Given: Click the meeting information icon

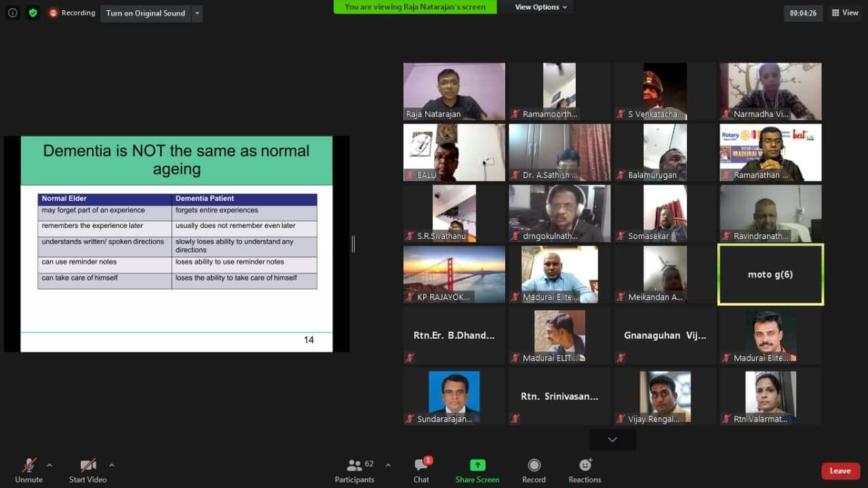Looking at the screenshot, I should pos(12,13).
